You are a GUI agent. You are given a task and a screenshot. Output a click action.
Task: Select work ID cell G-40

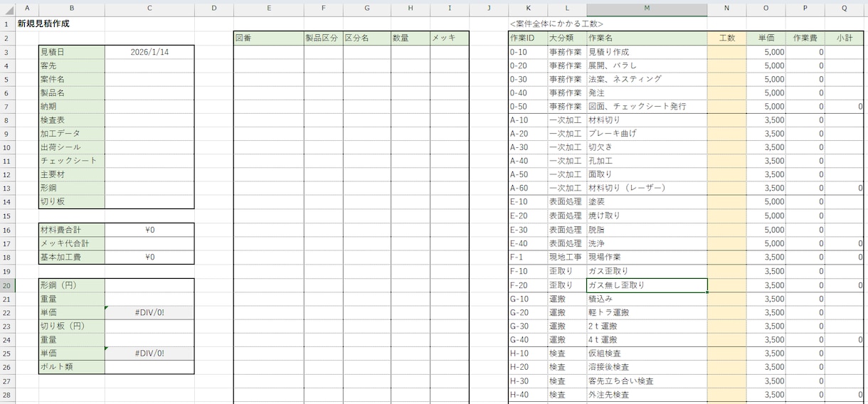tap(528, 340)
